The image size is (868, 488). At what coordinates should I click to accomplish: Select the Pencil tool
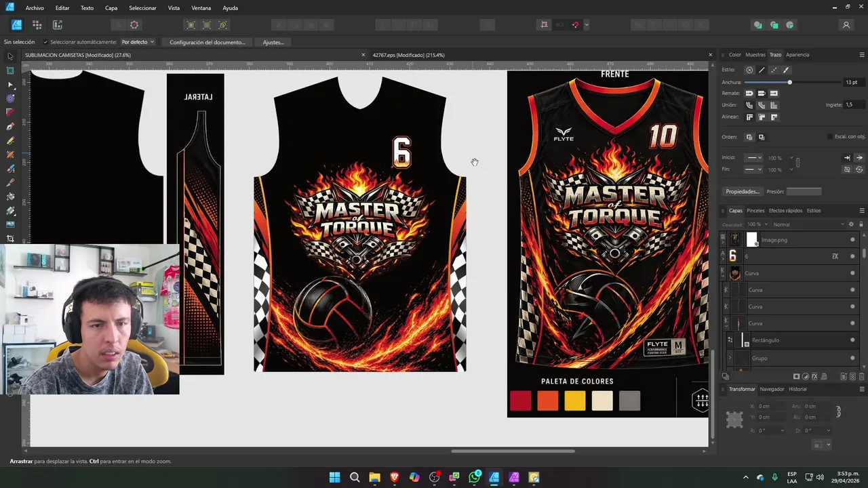point(10,140)
